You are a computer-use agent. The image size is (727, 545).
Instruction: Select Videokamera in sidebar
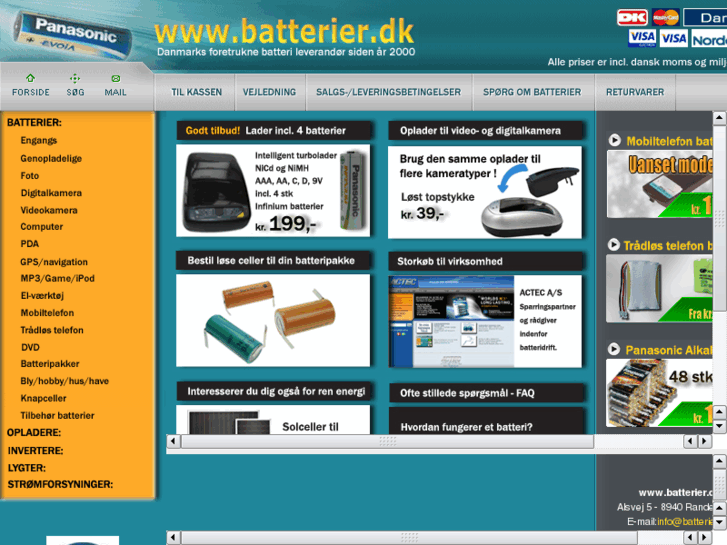pos(49,210)
